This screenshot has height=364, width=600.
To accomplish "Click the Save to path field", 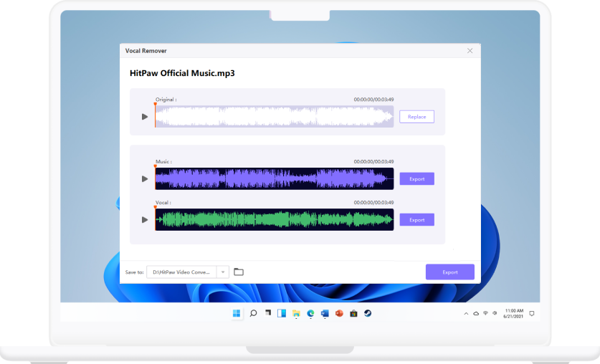I will click(182, 272).
